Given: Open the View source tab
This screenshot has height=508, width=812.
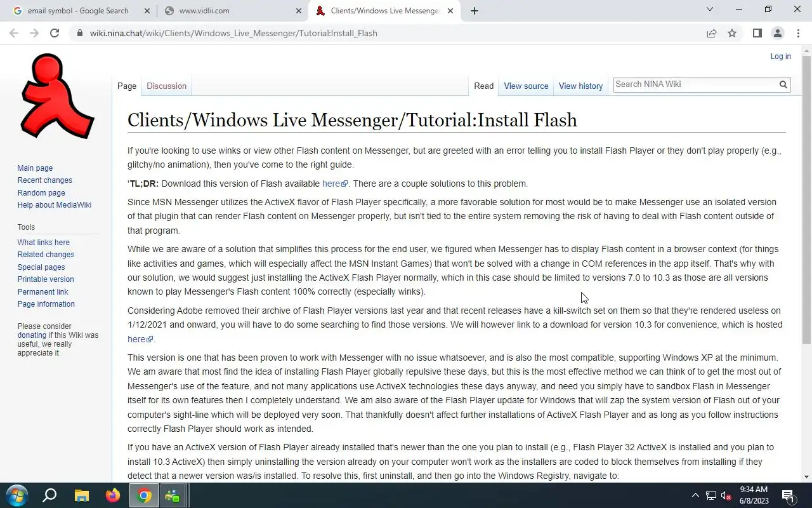Looking at the screenshot, I should (x=526, y=86).
